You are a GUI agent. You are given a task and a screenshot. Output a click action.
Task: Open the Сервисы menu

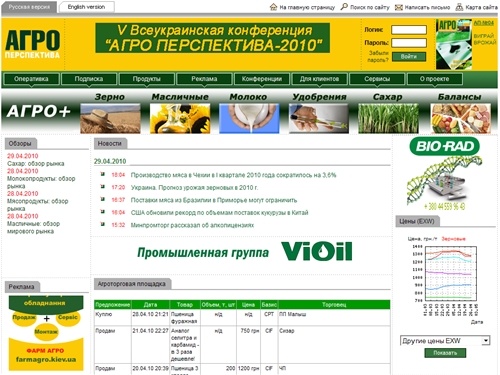pyautogui.click(x=377, y=79)
